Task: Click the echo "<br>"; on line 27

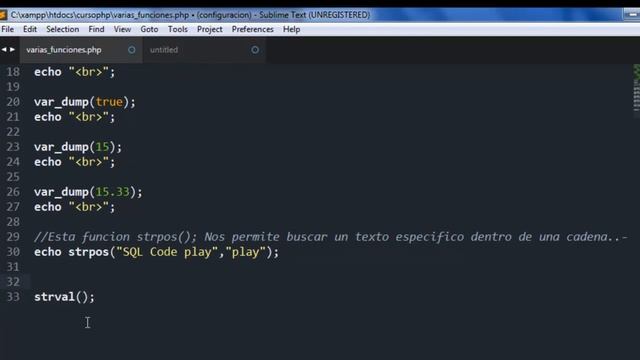Action: tap(74, 207)
